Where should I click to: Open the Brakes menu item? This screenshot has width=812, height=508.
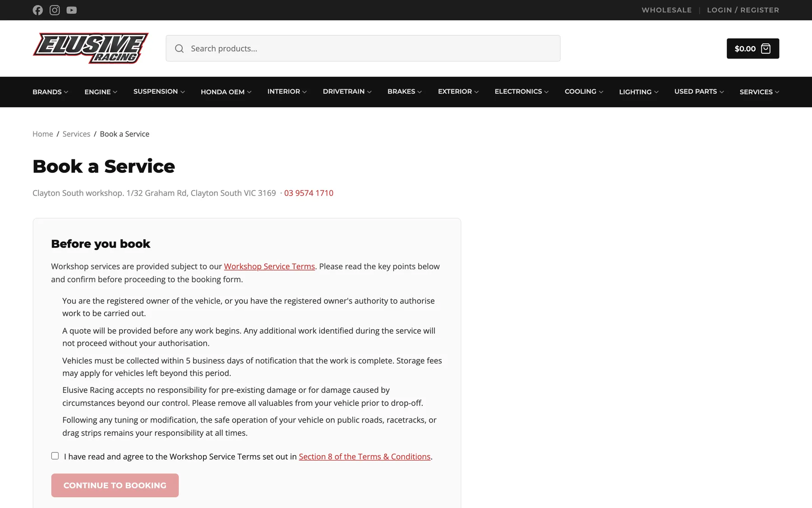click(405, 92)
